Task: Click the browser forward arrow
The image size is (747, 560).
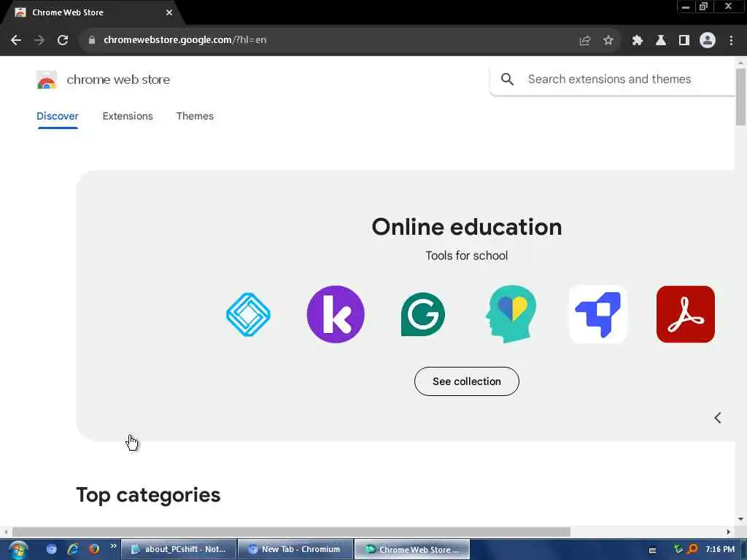Action: point(39,40)
